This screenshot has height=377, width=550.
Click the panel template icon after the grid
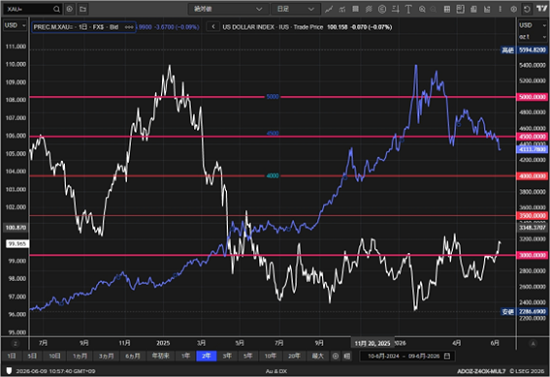[460, 9]
